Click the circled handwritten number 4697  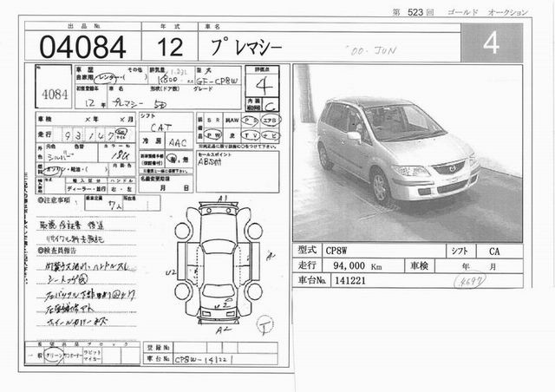pos(470,282)
